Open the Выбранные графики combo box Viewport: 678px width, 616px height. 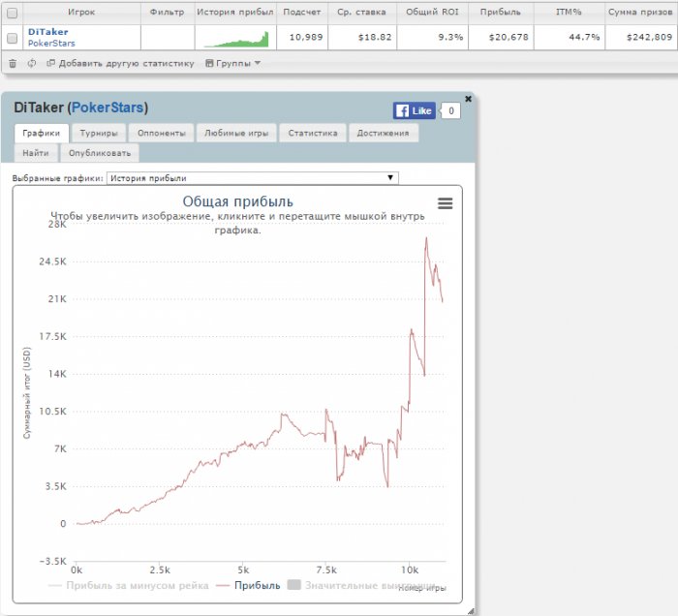coord(253,178)
